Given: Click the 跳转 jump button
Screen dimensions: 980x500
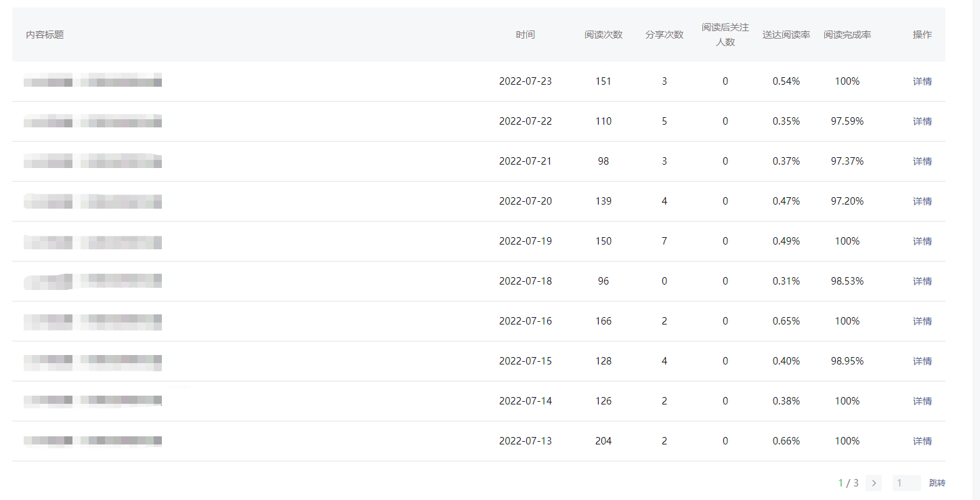Looking at the screenshot, I should [x=937, y=483].
